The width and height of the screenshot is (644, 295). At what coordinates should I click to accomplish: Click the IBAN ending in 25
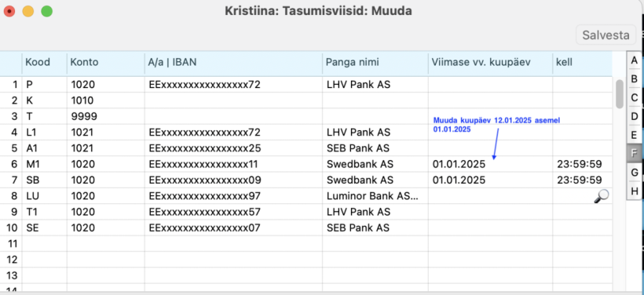(x=204, y=148)
